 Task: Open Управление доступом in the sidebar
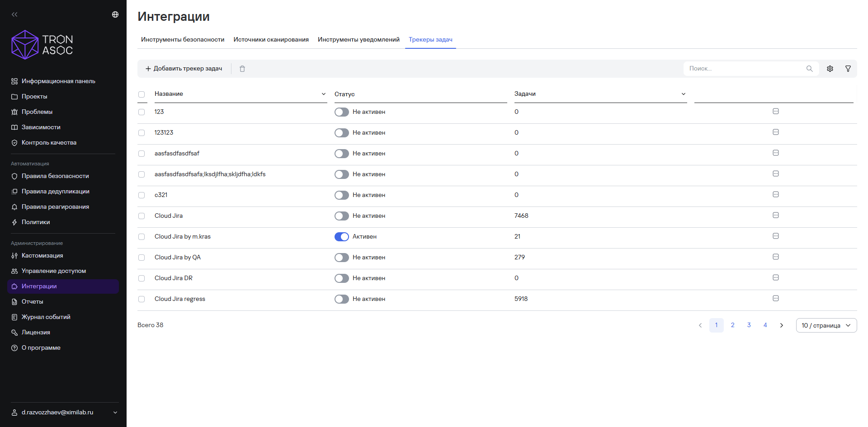tap(63, 271)
